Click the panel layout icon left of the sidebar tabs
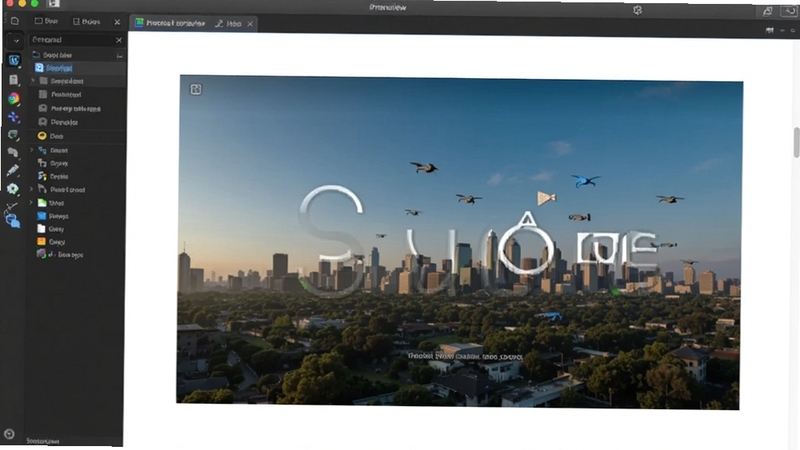This screenshot has width=800, height=450. pos(15,21)
